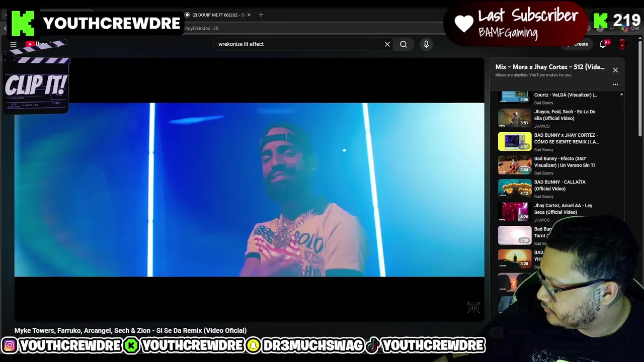
Task: Click the YouTube logo to go home
Action: coord(42,44)
